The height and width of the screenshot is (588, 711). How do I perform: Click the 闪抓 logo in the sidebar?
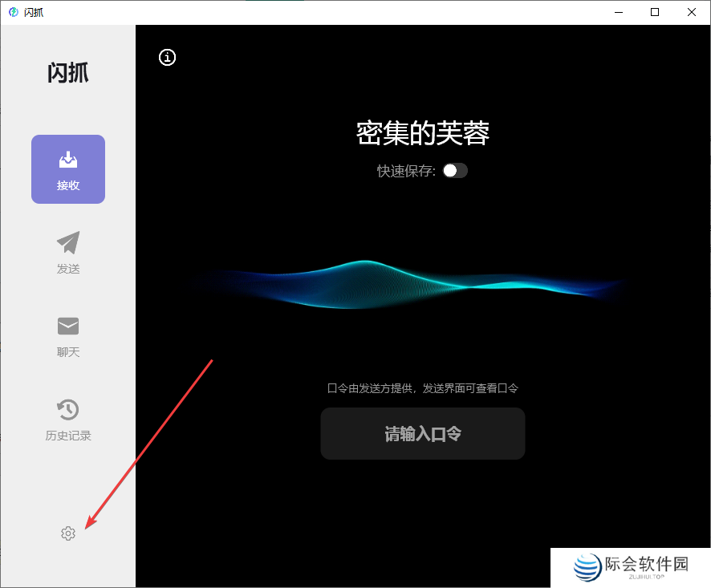(x=67, y=73)
